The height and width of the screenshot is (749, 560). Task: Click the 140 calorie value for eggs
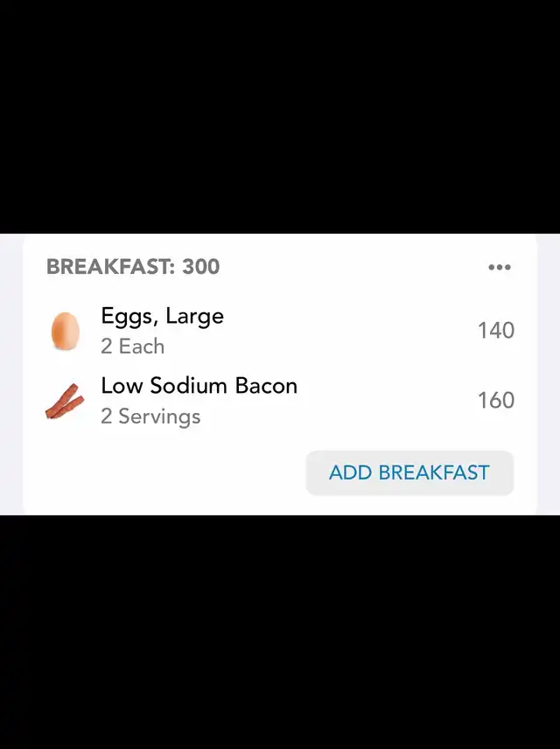click(495, 331)
